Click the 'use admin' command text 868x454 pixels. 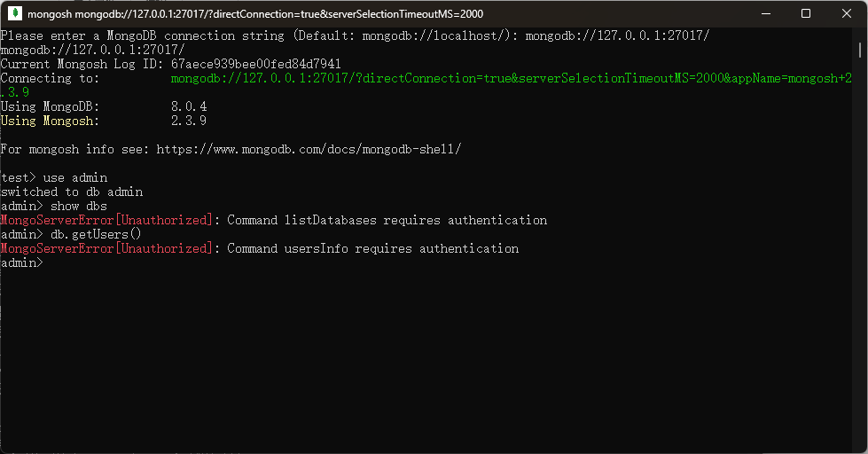coord(75,177)
